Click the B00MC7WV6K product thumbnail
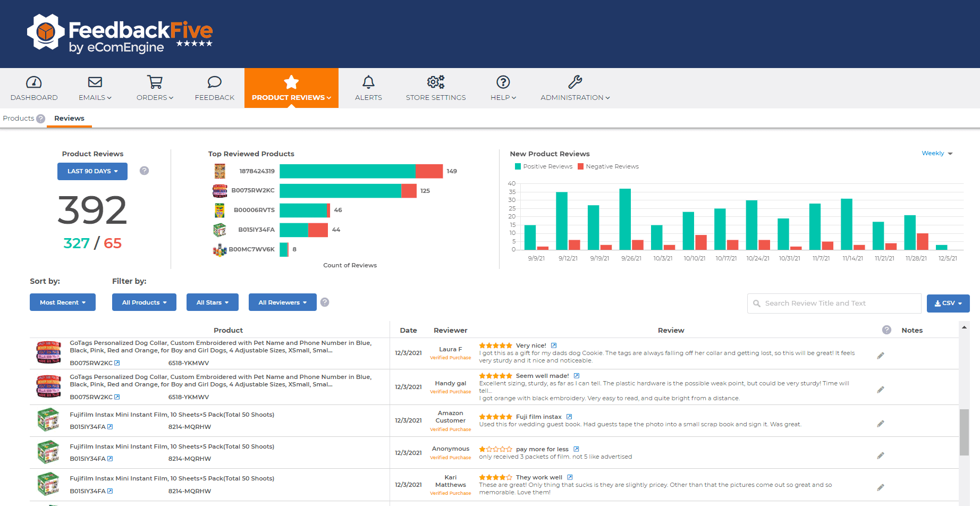This screenshot has height=506, width=980. tap(219, 249)
